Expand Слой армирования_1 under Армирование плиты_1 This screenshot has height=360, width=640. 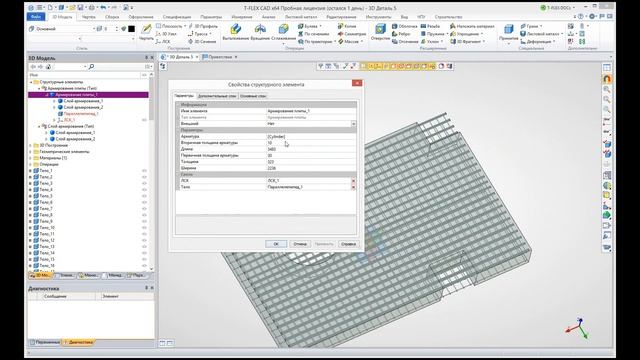[x=54, y=101]
